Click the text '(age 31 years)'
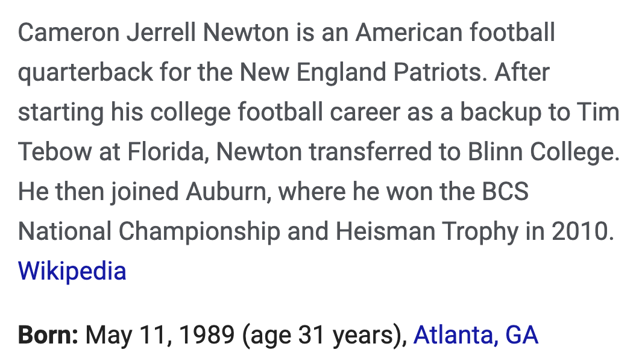 325,335
